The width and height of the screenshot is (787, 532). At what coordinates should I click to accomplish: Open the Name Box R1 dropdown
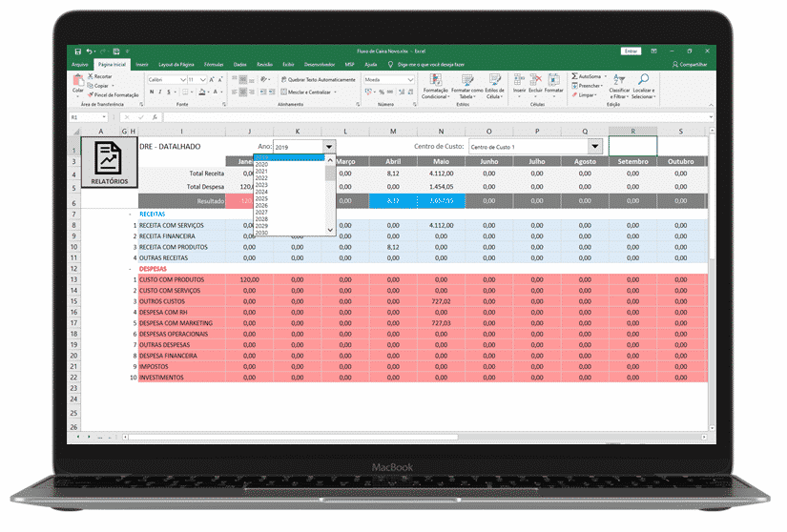[104, 117]
